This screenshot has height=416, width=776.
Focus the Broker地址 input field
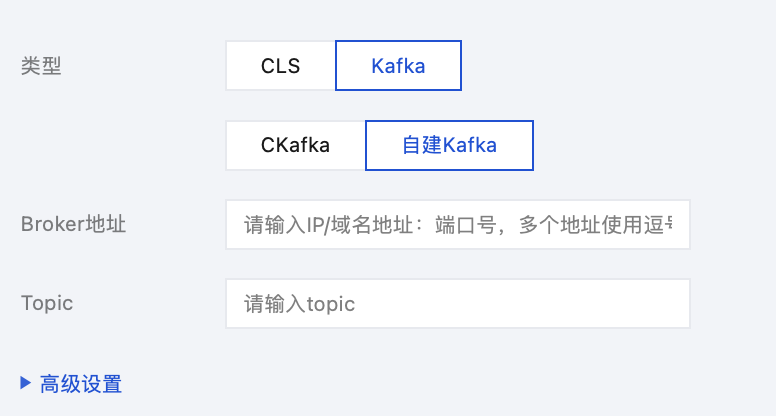pyautogui.click(x=458, y=224)
